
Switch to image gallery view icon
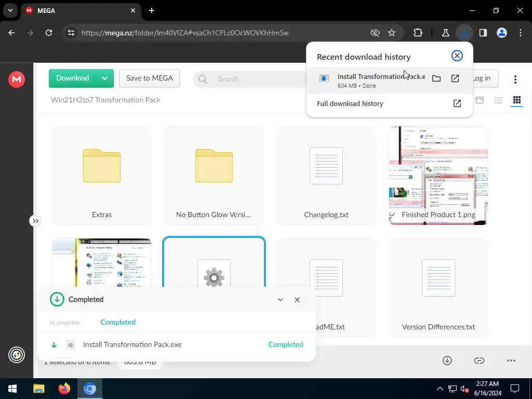click(480, 100)
